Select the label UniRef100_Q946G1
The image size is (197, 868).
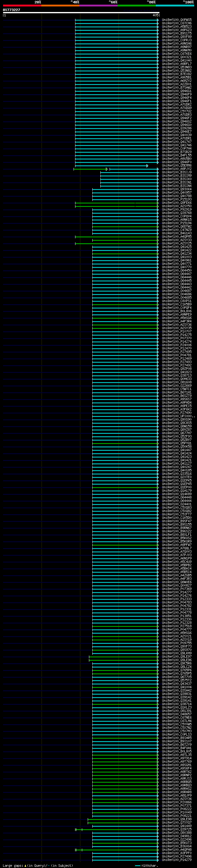pos(177,91)
